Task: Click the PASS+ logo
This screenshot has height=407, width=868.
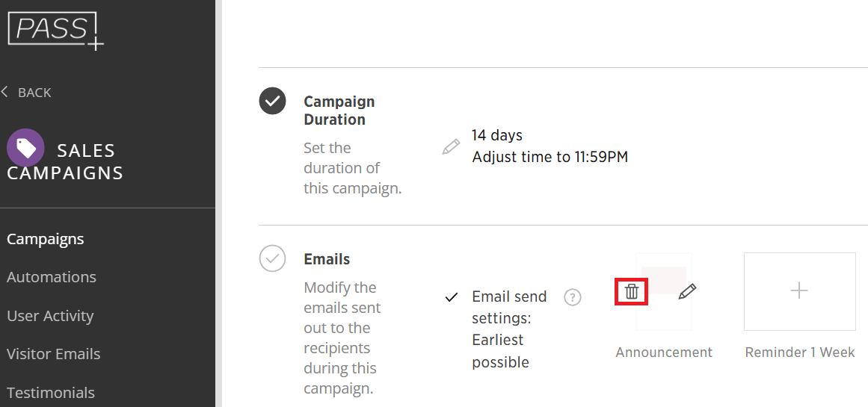Action: coord(55,31)
